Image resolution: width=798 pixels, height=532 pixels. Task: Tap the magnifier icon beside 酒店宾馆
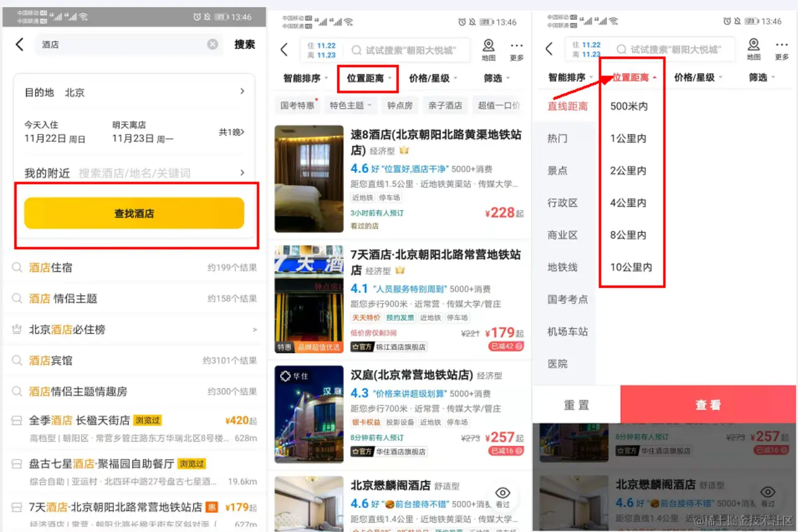pos(17,360)
